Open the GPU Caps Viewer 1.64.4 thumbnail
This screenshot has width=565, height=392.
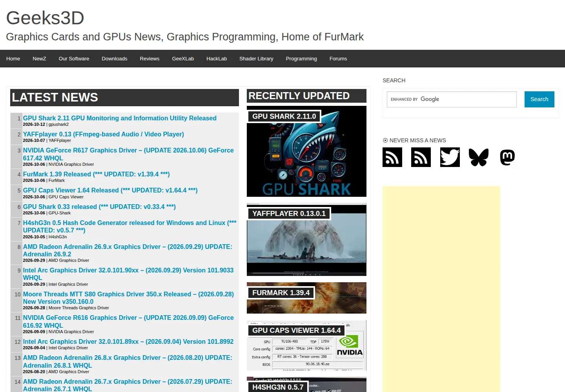coord(306,345)
